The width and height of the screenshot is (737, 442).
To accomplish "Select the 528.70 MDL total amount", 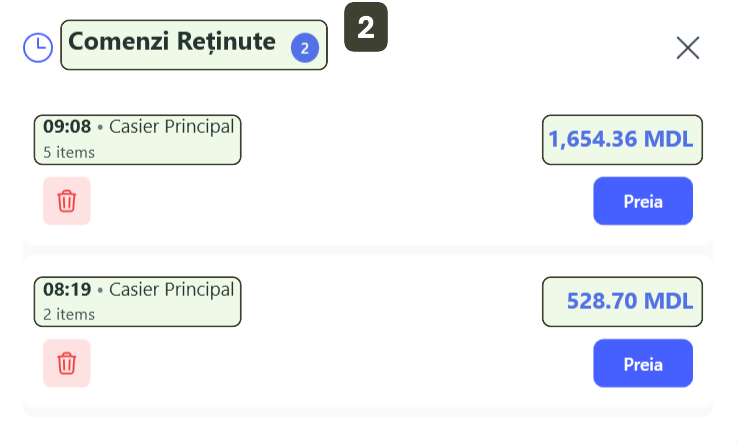I will click(x=621, y=302).
